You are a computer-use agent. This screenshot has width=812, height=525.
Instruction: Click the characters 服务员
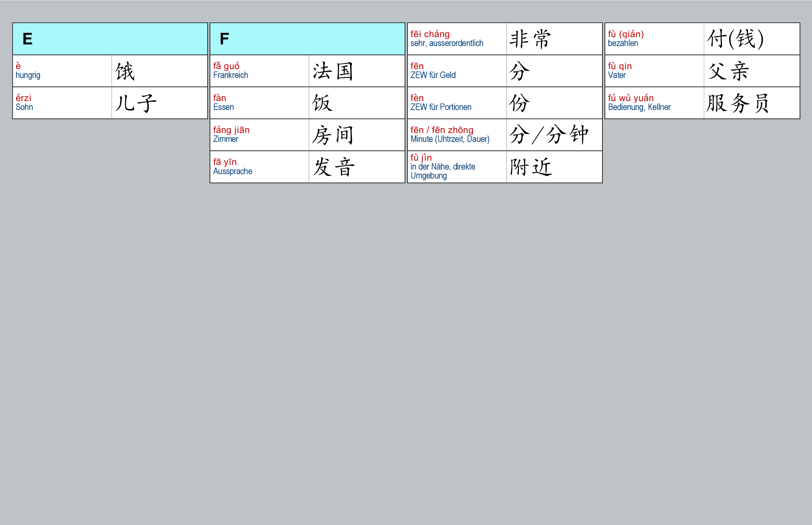click(737, 103)
